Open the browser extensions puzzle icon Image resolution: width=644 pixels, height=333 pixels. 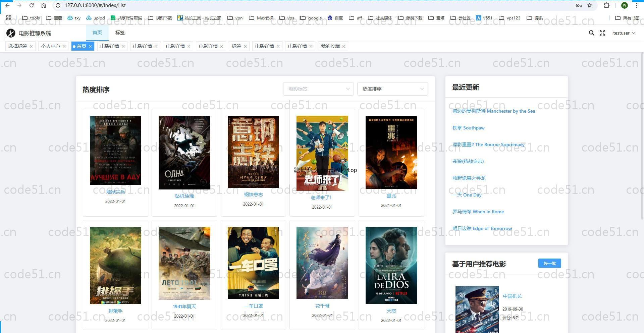[606, 5]
